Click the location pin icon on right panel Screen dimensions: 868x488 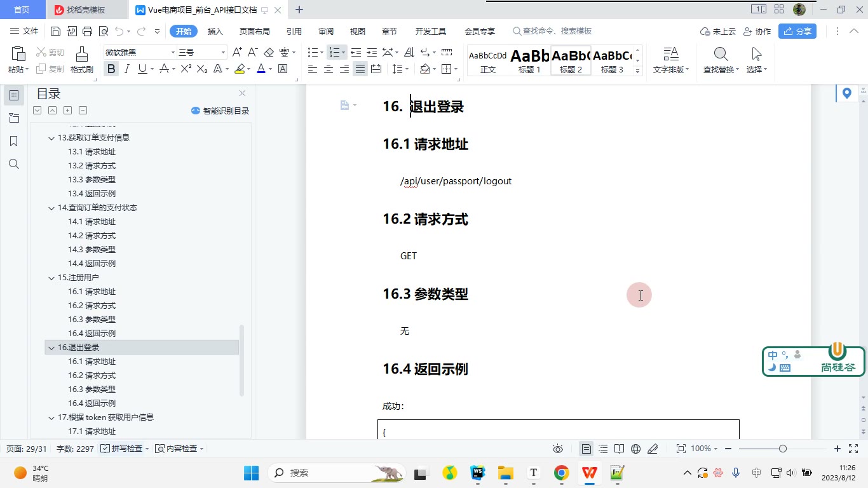[846, 93]
